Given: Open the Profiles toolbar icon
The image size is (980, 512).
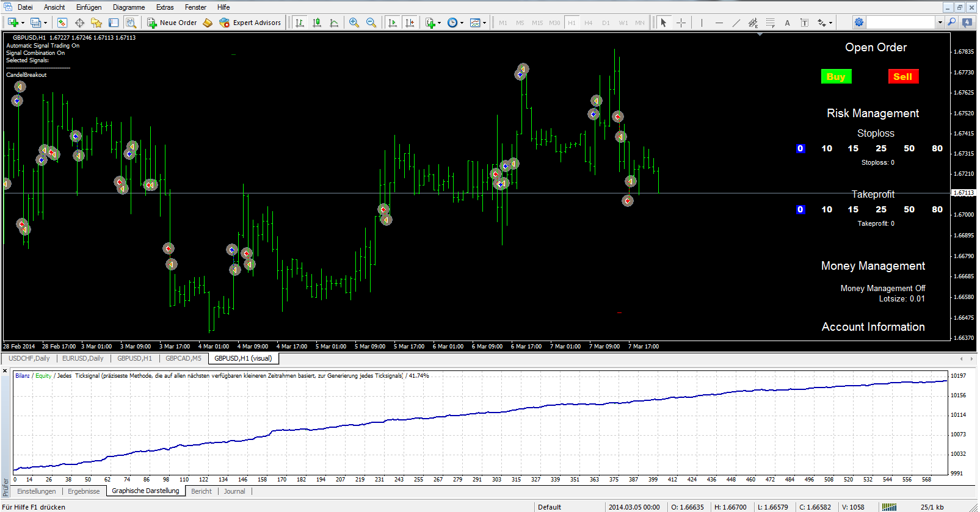Looking at the screenshot, I should [x=35, y=23].
